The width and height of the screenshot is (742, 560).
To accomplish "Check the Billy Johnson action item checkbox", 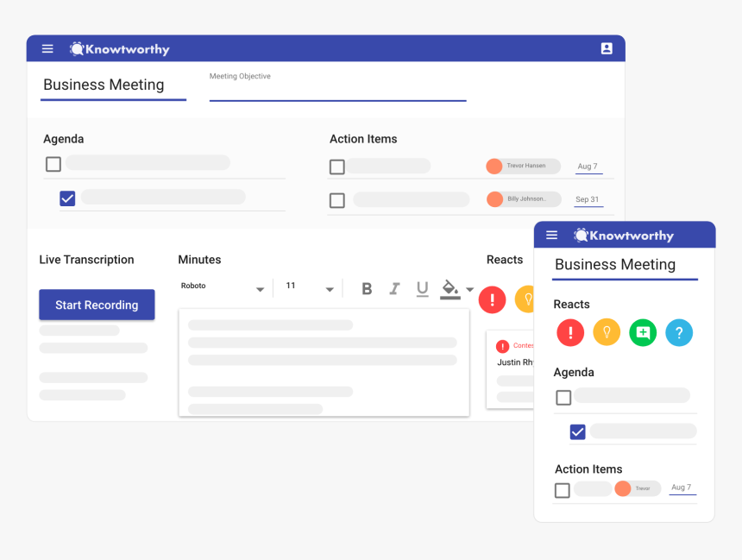I will [x=337, y=200].
